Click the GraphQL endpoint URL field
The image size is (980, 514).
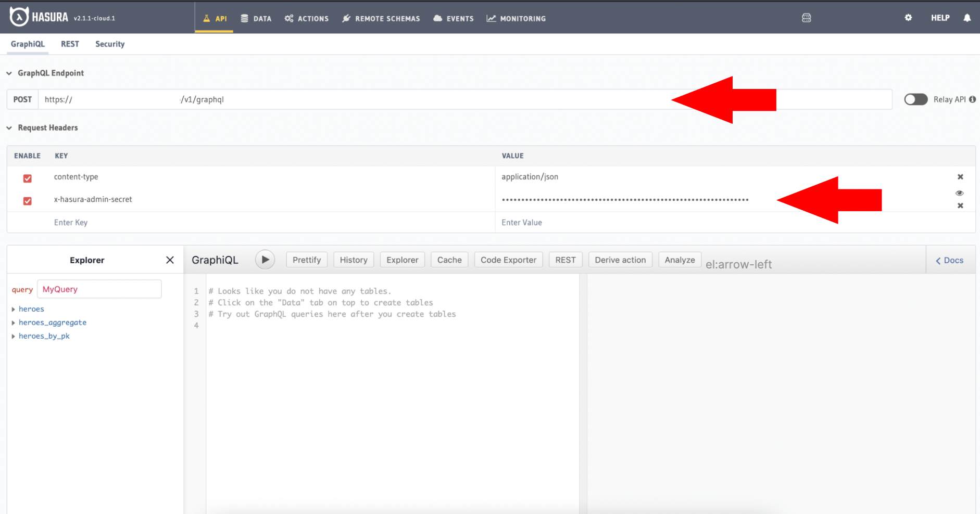(465, 99)
